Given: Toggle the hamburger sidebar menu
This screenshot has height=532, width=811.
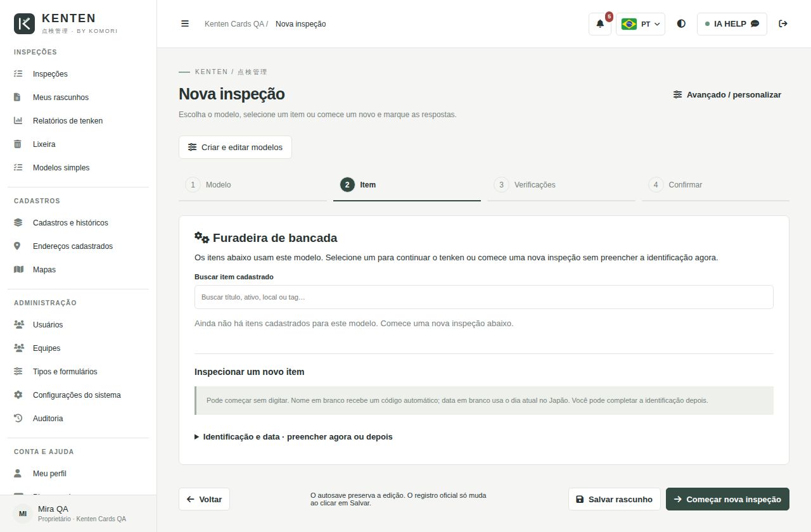Looking at the screenshot, I should pos(185,24).
